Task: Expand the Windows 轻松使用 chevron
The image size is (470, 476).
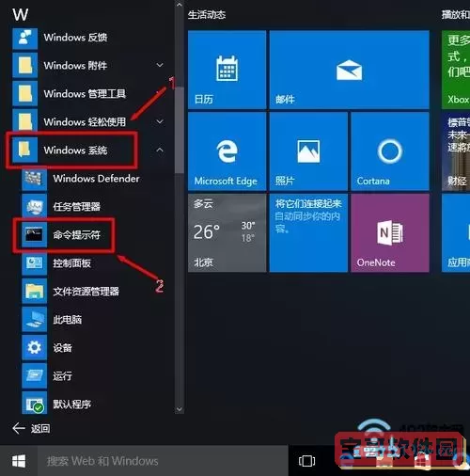Action: click(160, 121)
